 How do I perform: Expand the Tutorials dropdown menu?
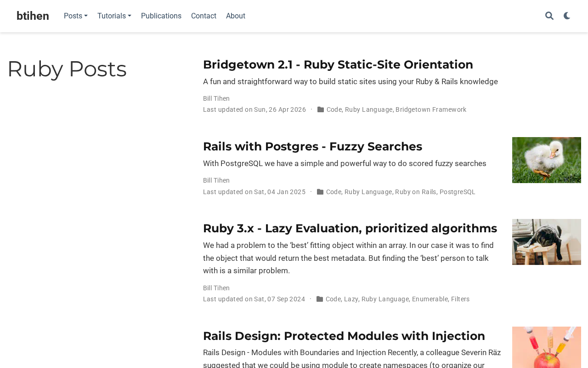coord(114,16)
